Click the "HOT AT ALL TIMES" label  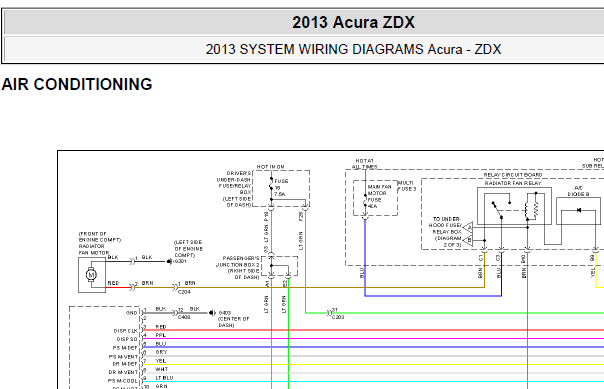point(364,164)
